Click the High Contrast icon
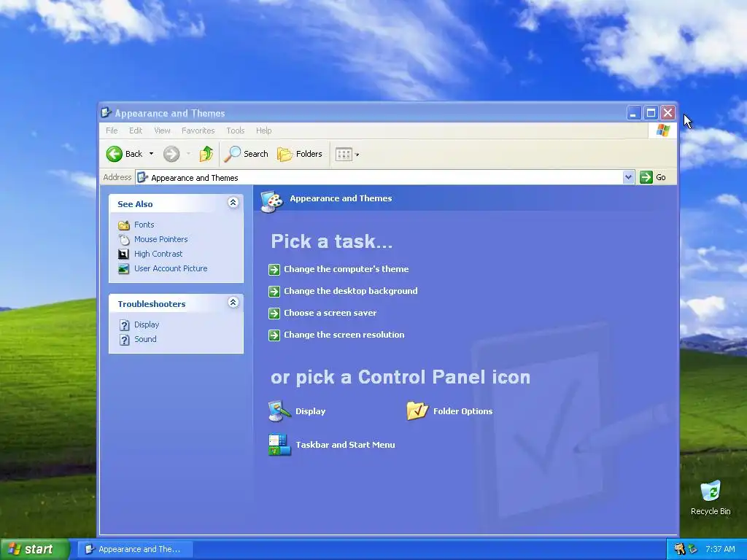Screen dimensions: 747x560 [x=123, y=254]
